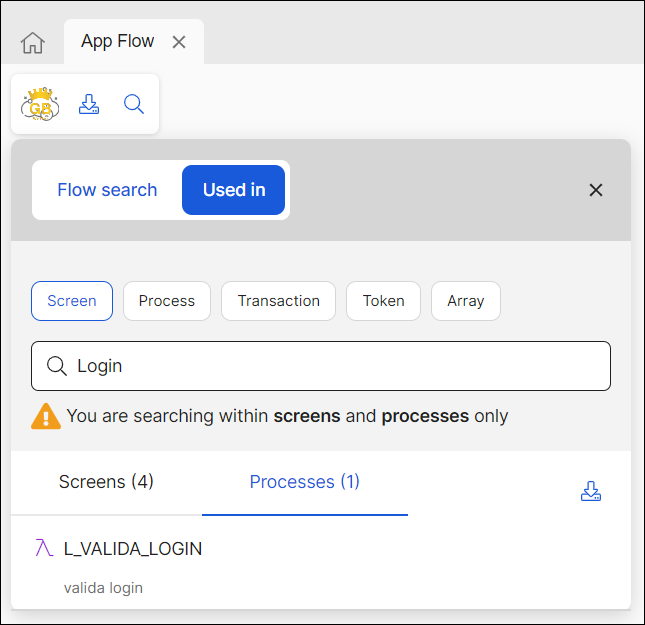Enable the Array filter chip
The height and width of the screenshot is (625, 645).
pyautogui.click(x=466, y=301)
